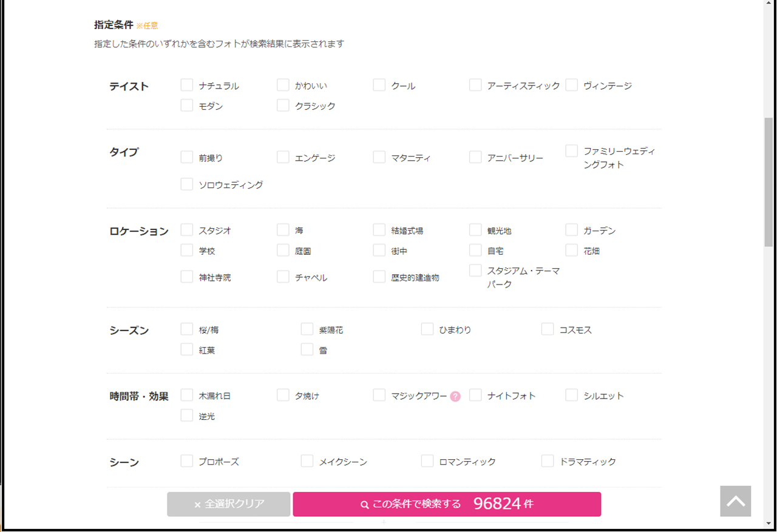Tick the クール checkbox
Screen dimensions: 777x532
[379, 85]
